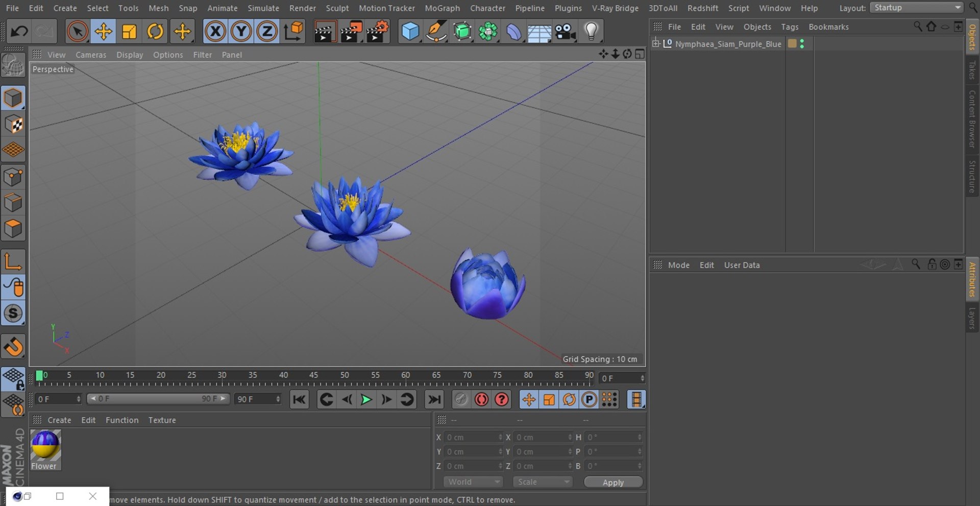The width and height of the screenshot is (980, 506).
Task: Select the Live Selection tool
Action: click(x=77, y=32)
